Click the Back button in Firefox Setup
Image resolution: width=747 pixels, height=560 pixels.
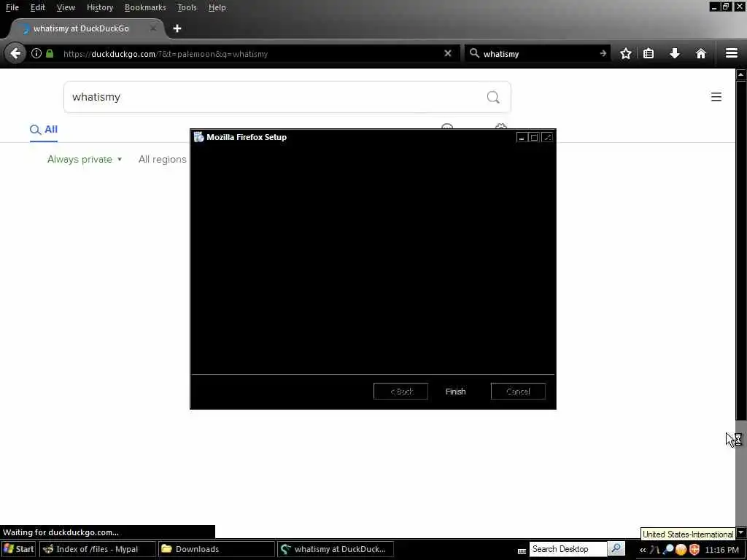click(x=400, y=392)
